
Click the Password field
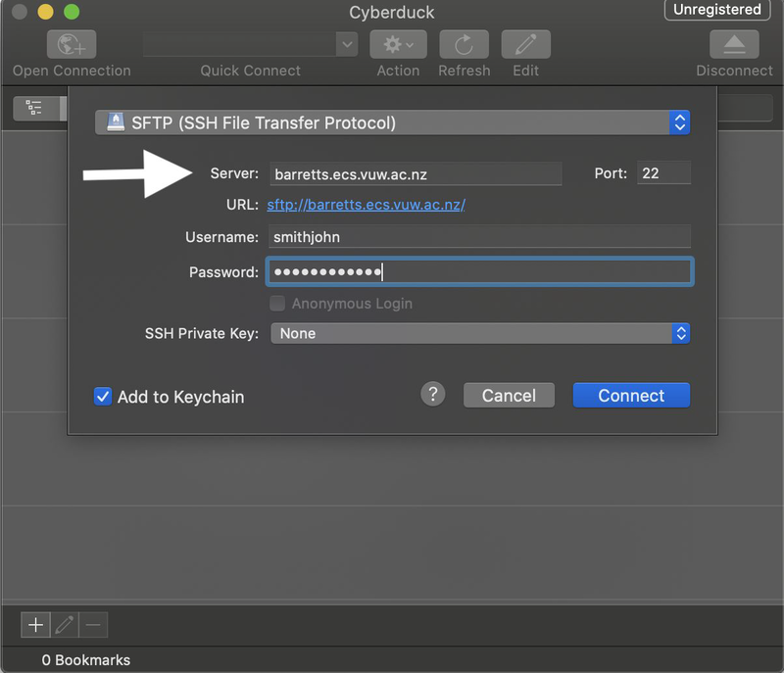[x=479, y=271]
